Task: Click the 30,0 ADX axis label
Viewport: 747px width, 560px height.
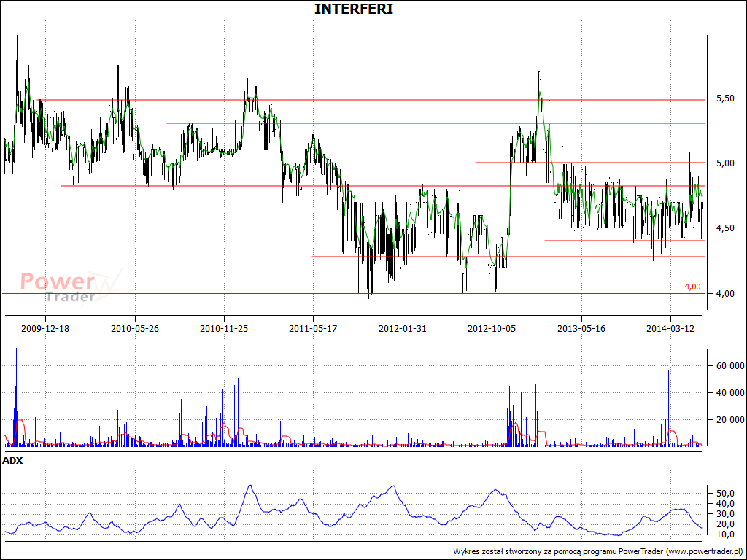Action: click(726, 514)
